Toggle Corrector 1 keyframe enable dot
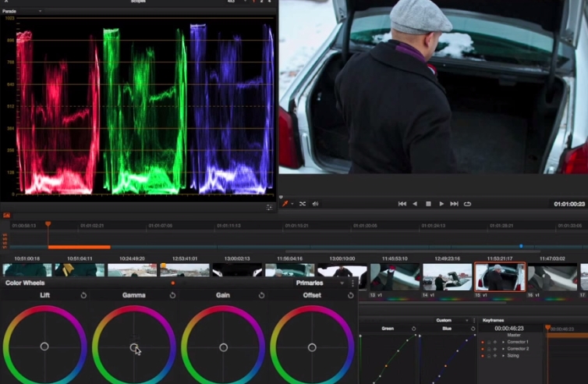The width and height of the screenshot is (588, 384). [483, 342]
